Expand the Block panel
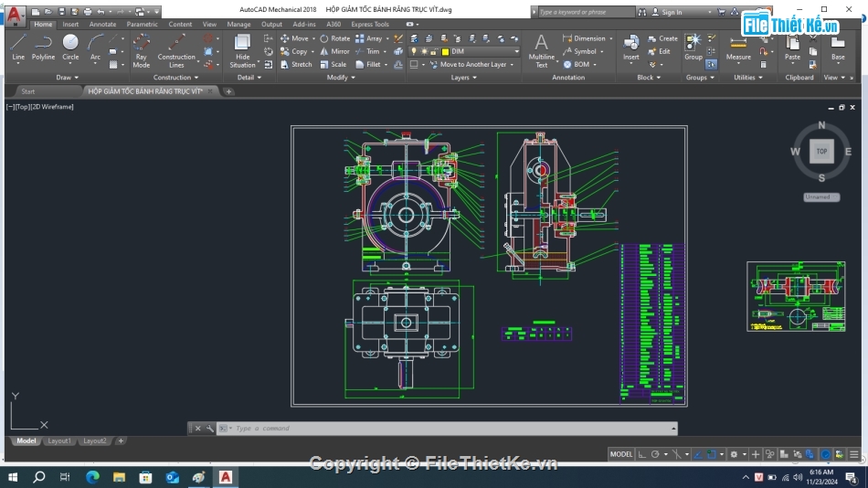Viewport: 868px width, 488px height. (649, 78)
